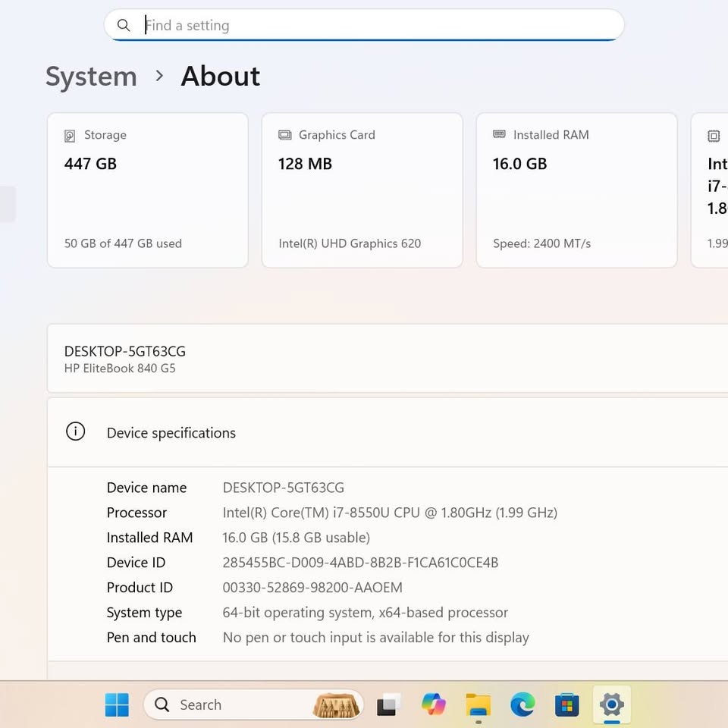Click the Find a setting search field
The width and height of the screenshot is (728, 728).
click(364, 25)
